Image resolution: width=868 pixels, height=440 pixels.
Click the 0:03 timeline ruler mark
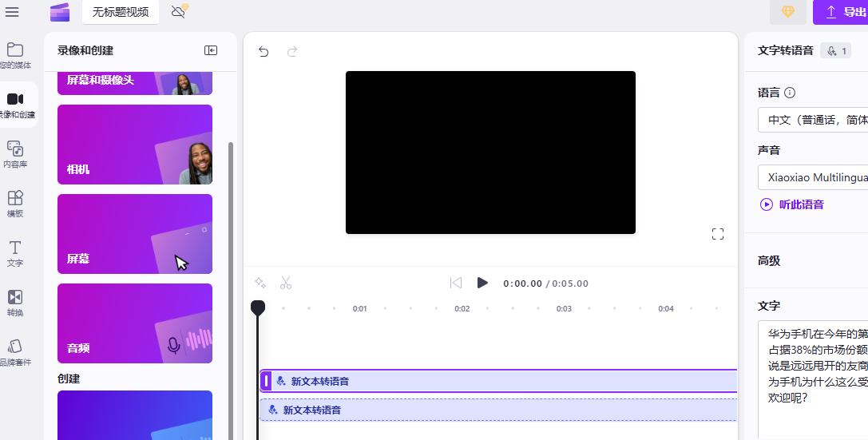tap(564, 308)
